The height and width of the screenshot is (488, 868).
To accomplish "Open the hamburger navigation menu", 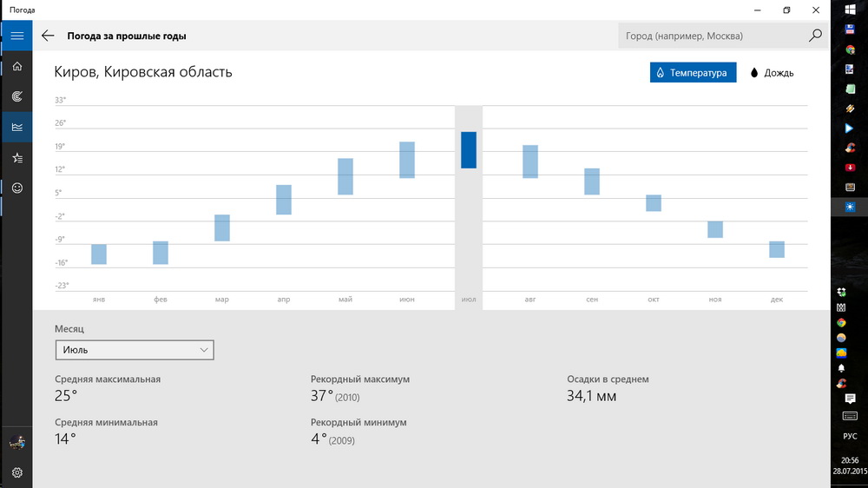I will (16, 36).
